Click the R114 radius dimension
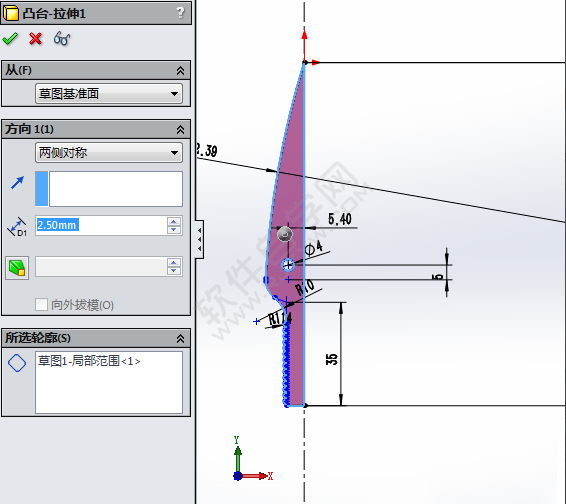 pyautogui.click(x=280, y=318)
